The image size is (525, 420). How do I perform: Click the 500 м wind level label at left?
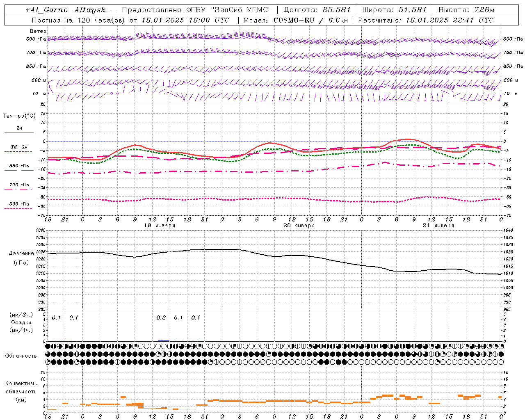pos(39,80)
